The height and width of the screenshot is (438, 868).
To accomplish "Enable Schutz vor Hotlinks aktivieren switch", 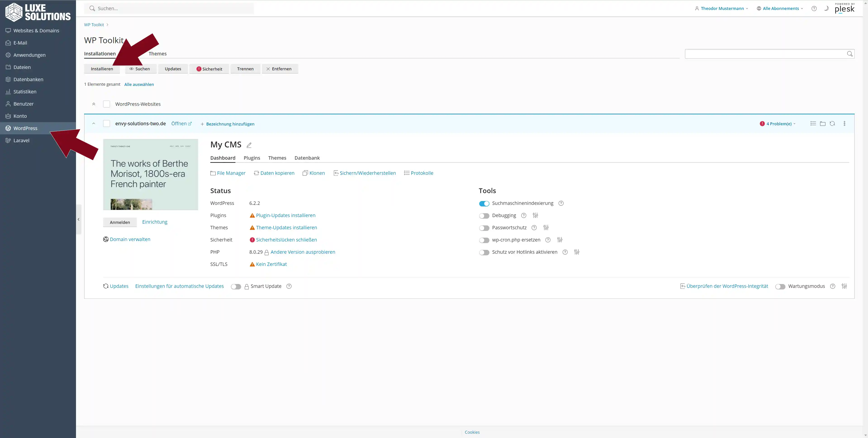I will pyautogui.click(x=484, y=252).
